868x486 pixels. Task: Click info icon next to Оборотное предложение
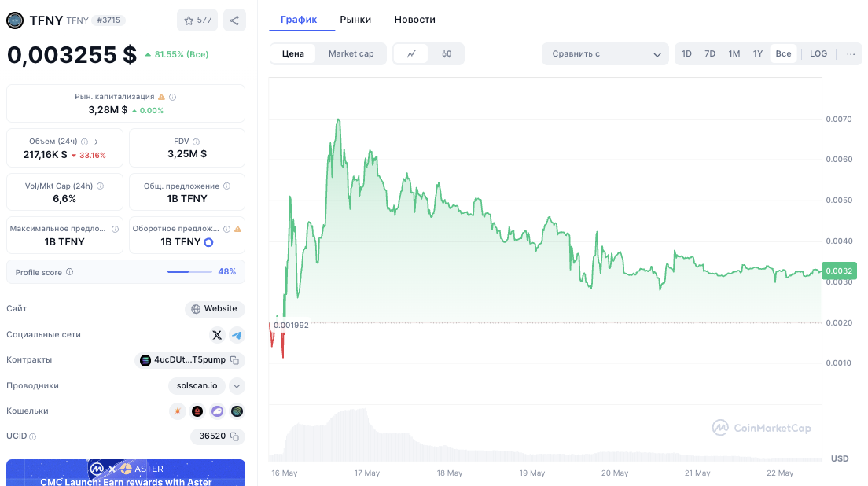(226, 229)
